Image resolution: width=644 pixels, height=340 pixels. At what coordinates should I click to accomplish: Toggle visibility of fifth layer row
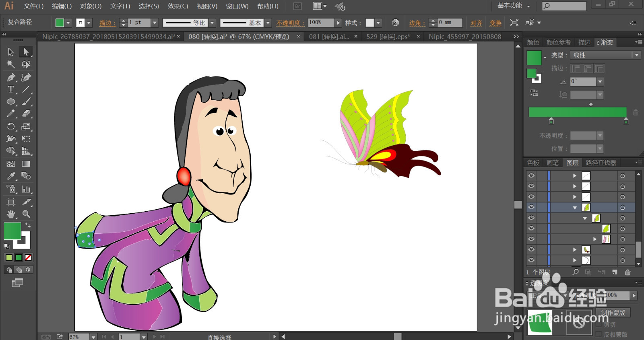(x=531, y=218)
